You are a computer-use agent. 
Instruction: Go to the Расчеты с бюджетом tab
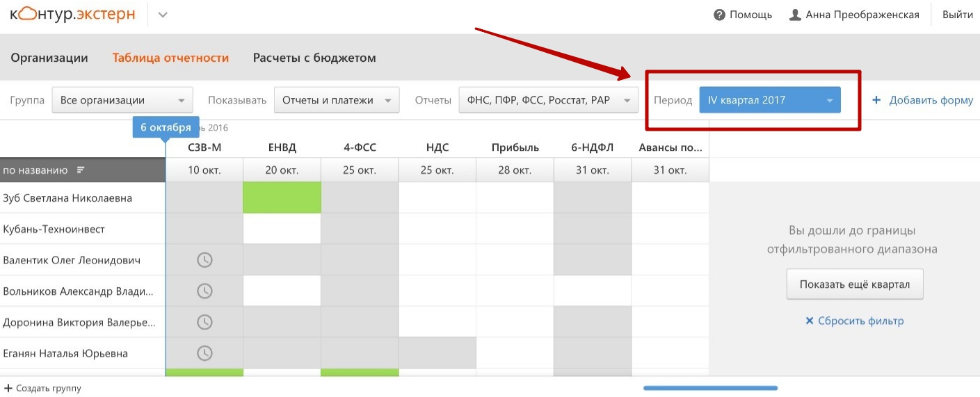(x=314, y=58)
